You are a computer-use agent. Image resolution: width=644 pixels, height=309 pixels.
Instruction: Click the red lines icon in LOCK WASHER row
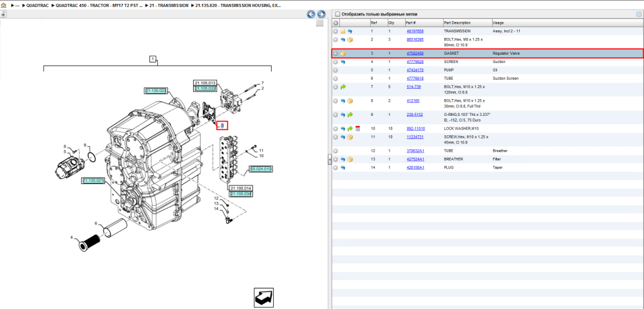357,129
